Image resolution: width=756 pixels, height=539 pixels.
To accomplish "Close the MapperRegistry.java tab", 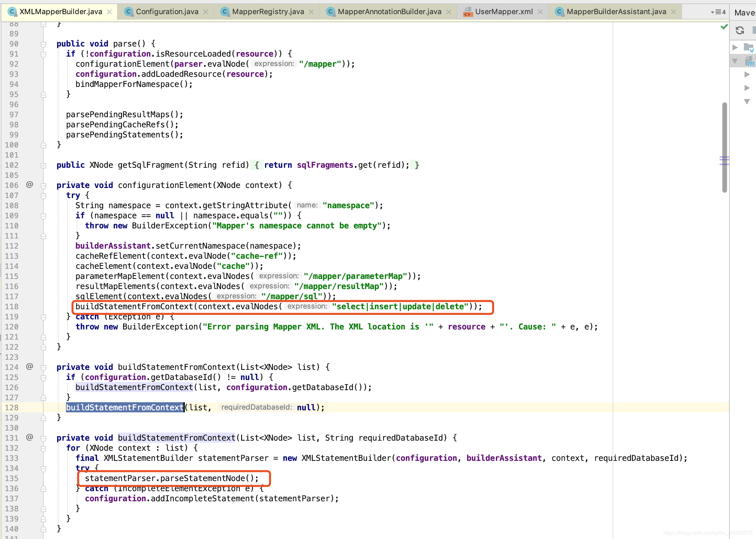I will [x=311, y=12].
